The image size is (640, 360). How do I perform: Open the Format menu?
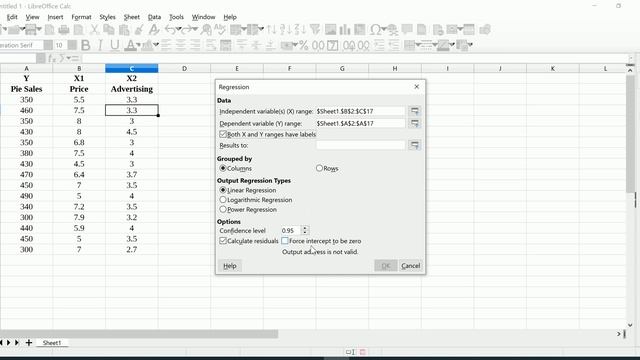click(81, 17)
